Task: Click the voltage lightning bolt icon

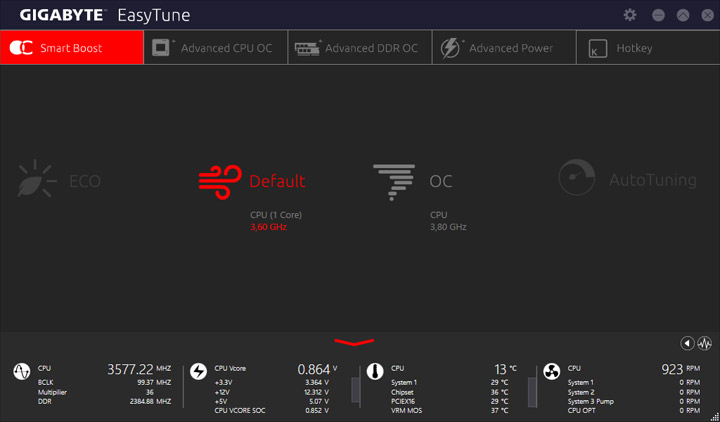Action: point(198,371)
